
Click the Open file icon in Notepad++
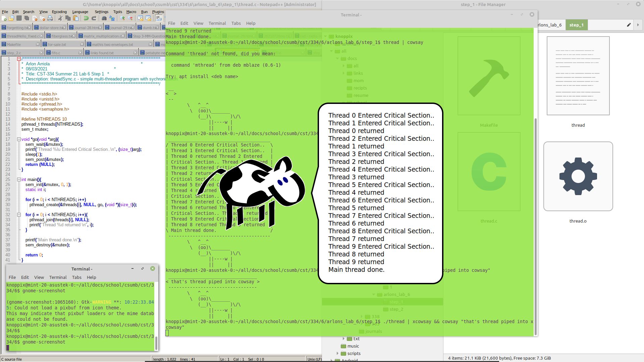tap(11, 18)
